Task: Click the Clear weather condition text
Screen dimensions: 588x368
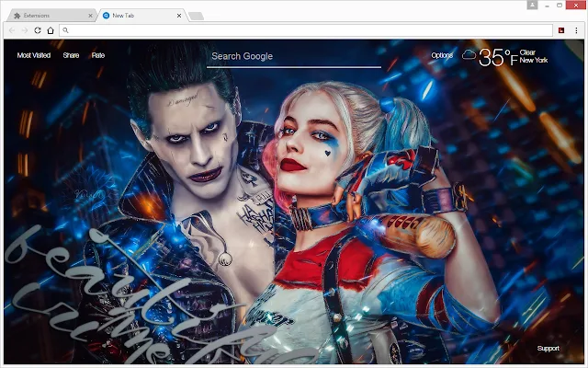Action: click(527, 52)
